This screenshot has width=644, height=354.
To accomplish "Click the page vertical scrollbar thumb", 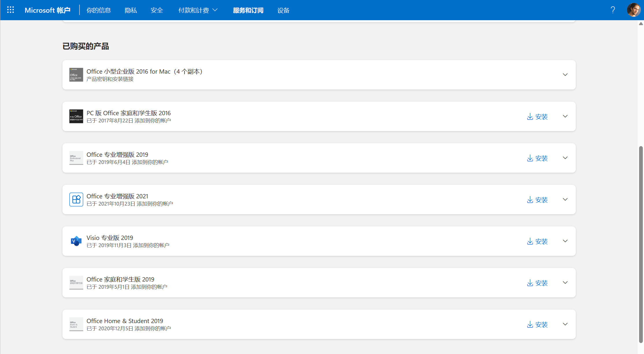I will (x=641, y=244).
